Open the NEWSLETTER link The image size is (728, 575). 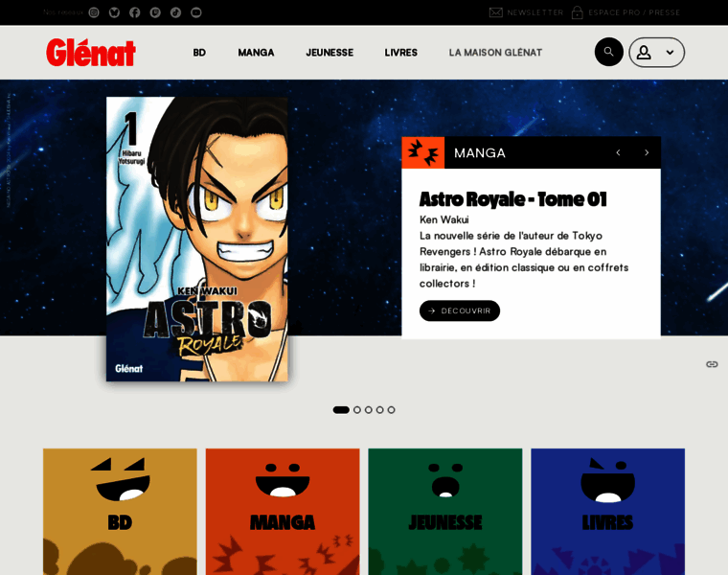535,12
